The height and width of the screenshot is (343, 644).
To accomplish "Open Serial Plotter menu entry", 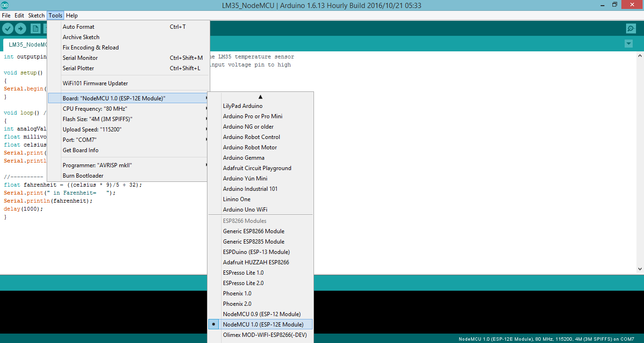I will [129, 68].
